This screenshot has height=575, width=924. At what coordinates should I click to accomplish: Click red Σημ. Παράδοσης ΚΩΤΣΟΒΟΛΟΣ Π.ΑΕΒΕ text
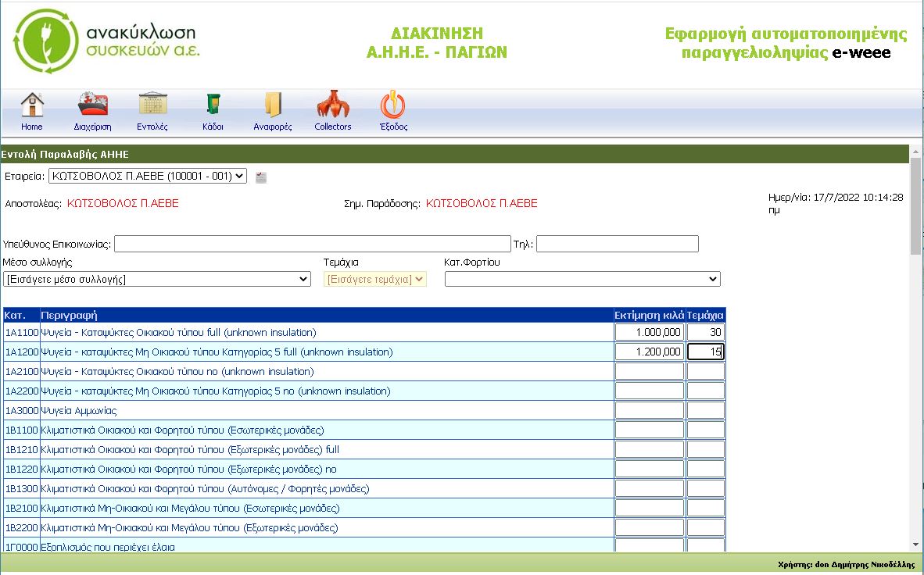(x=482, y=203)
